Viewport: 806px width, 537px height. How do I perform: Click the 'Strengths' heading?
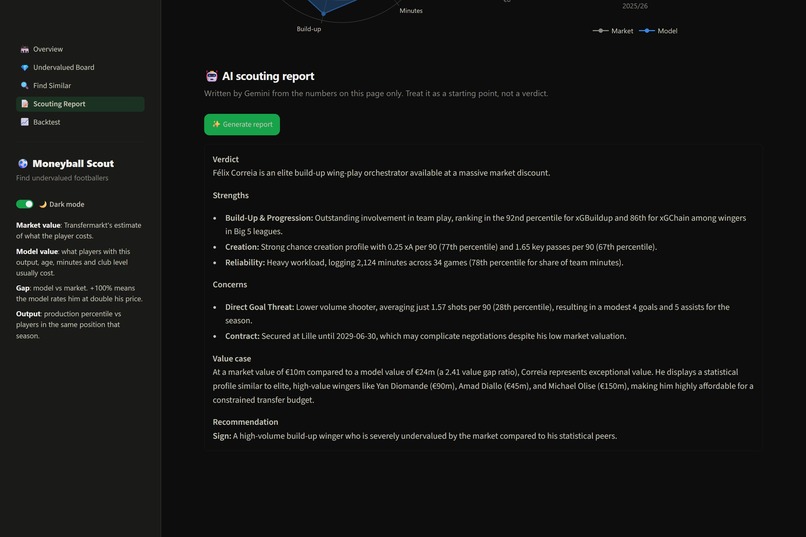[x=231, y=195]
